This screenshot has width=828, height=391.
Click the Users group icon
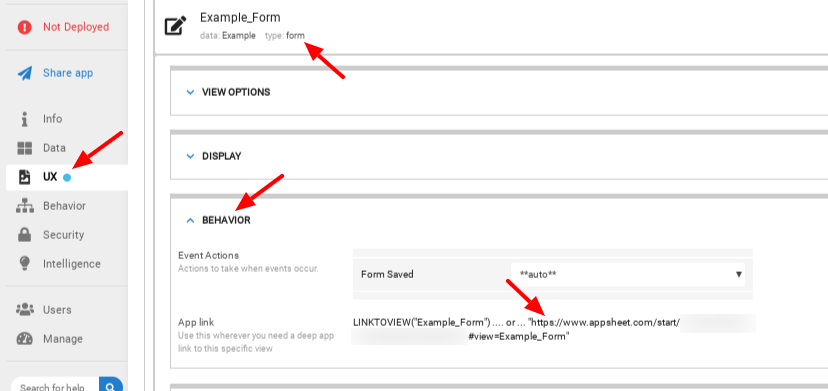[x=24, y=309]
